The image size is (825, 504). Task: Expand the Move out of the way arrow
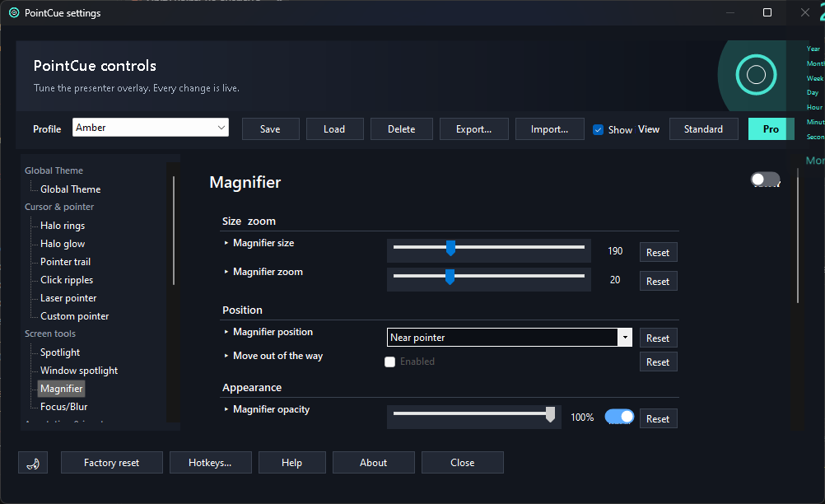(226, 356)
